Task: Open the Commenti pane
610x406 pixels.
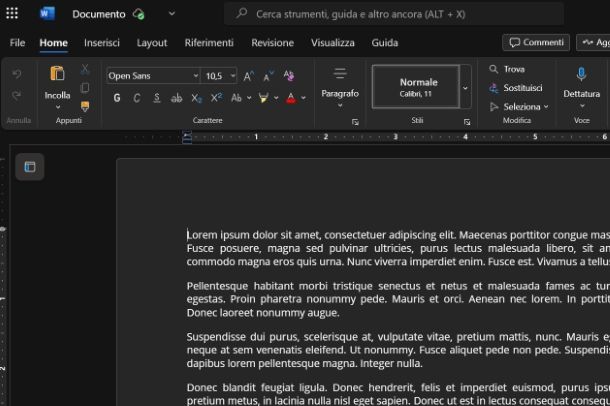Action: click(536, 42)
